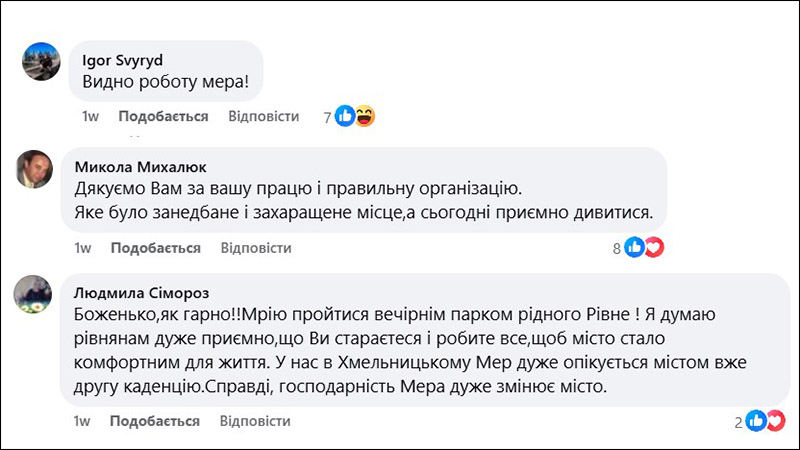Reply to Igor Svyryd's comment via Відповісти
Screen dimensions: 800x450
click(263, 116)
